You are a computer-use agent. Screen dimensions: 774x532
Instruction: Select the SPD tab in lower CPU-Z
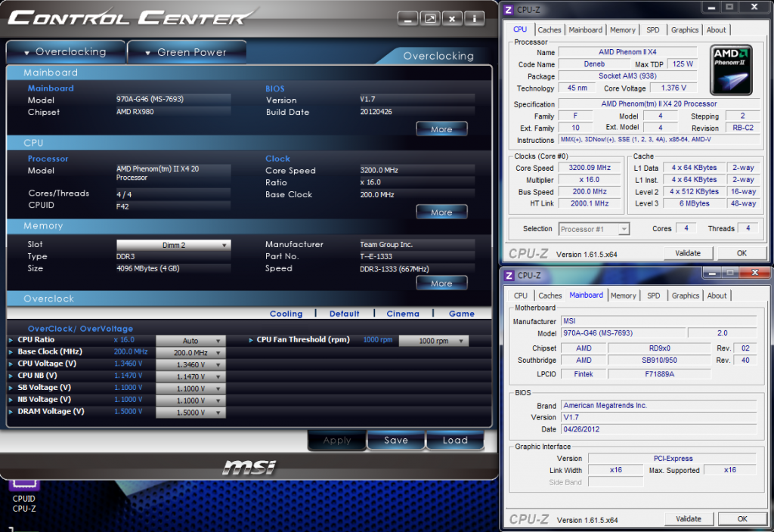coord(653,295)
